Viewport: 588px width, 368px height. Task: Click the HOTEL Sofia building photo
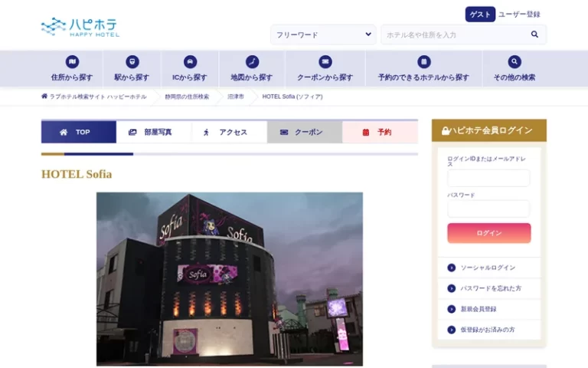click(x=230, y=279)
